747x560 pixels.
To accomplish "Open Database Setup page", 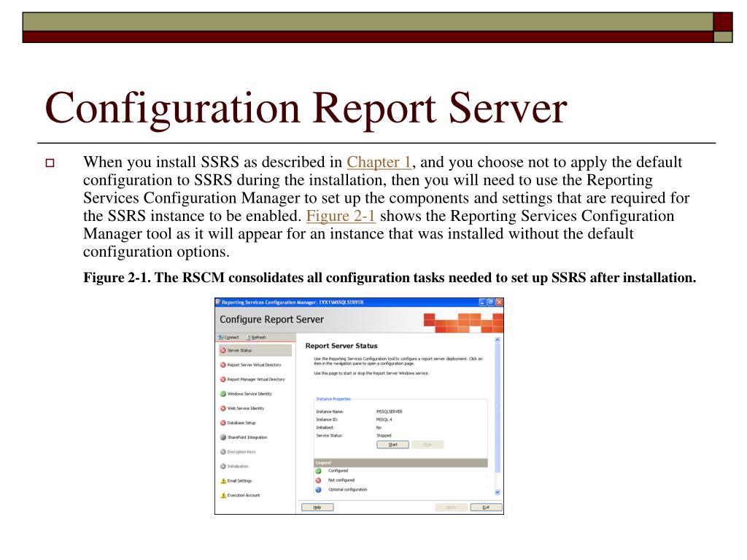I will tap(238, 423).
